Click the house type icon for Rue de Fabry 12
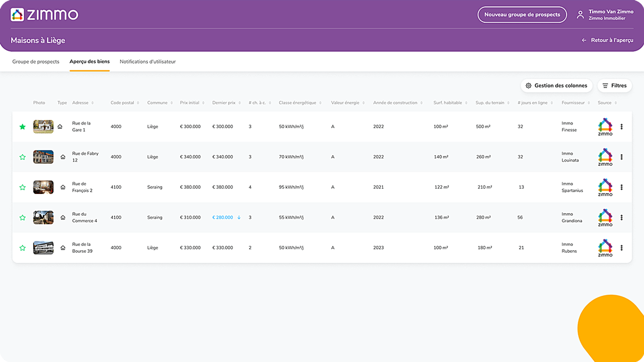The image size is (644, 362). tap(63, 157)
